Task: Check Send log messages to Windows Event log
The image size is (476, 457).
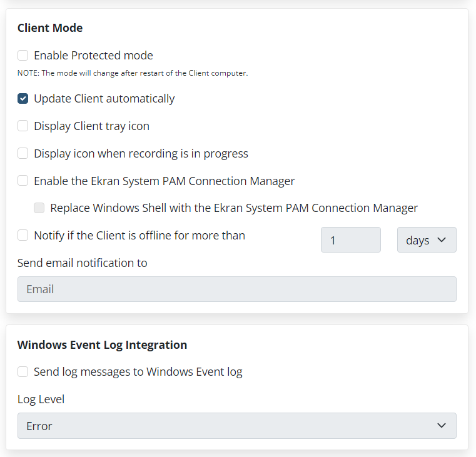Action: point(23,372)
